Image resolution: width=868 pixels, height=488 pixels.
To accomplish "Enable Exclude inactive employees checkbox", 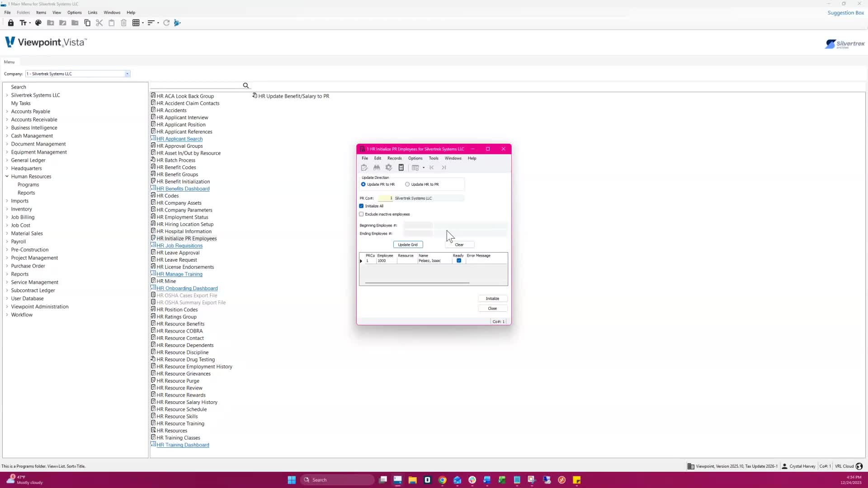I will [x=362, y=214].
